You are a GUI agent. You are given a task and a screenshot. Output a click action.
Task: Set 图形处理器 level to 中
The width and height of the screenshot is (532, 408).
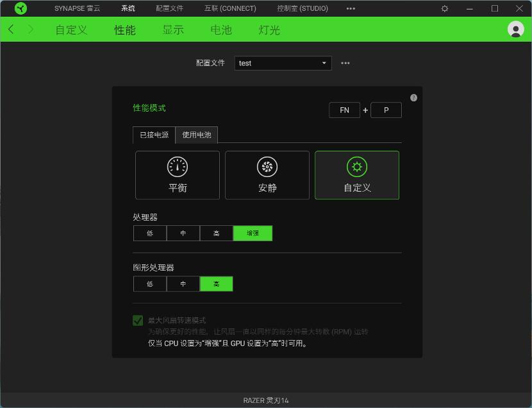(x=183, y=284)
